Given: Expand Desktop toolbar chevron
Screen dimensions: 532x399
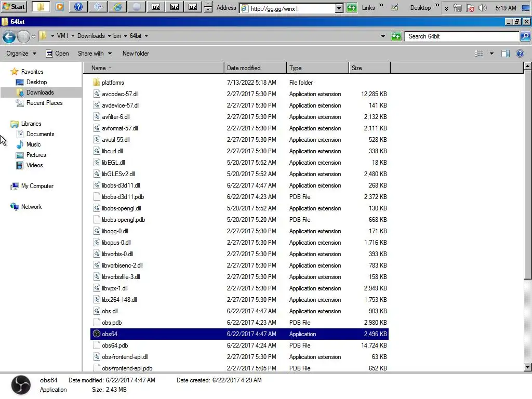Looking at the screenshot, I should tap(437, 5).
